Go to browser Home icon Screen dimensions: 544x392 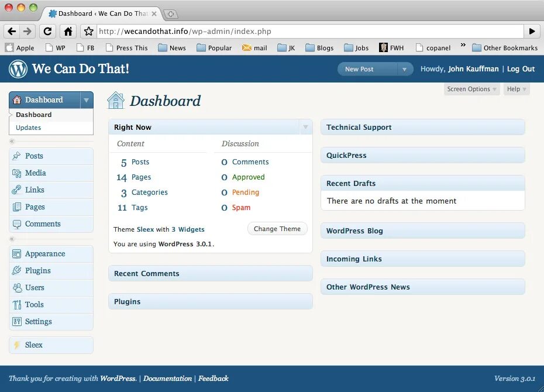(68, 32)
